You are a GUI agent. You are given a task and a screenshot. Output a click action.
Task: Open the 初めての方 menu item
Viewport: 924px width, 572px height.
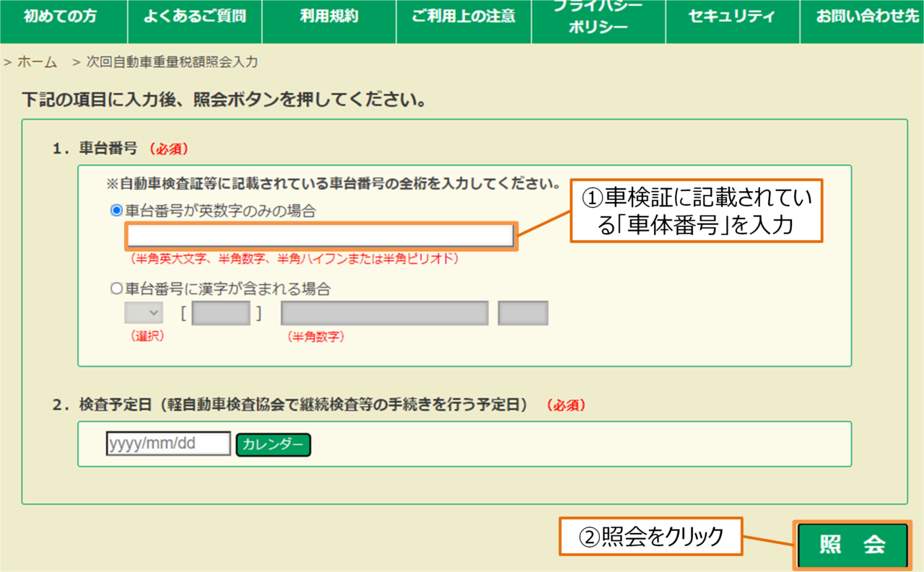pos(60,17)
